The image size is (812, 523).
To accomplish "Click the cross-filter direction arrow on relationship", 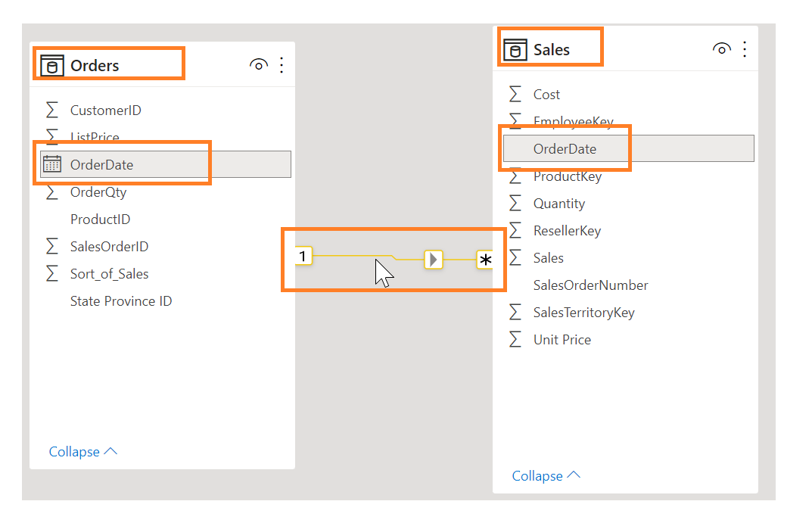I will pyautogui.click(x=434, y=259).
